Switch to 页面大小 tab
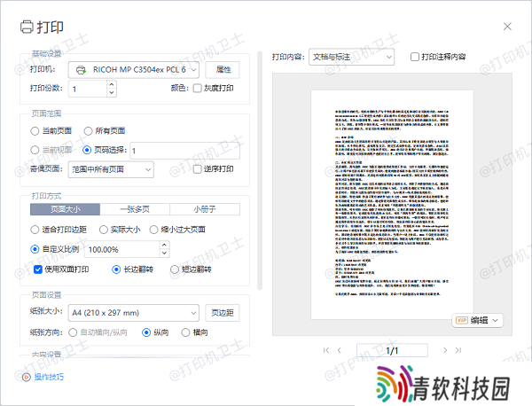This screenshot has width=532, height=406. 65,209
